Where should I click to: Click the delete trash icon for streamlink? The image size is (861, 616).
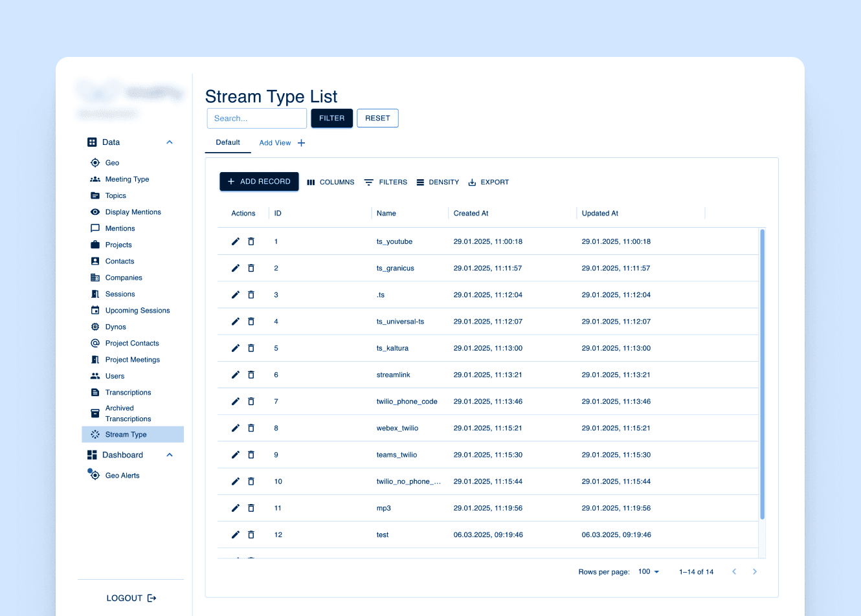click(x=251, y=374)
